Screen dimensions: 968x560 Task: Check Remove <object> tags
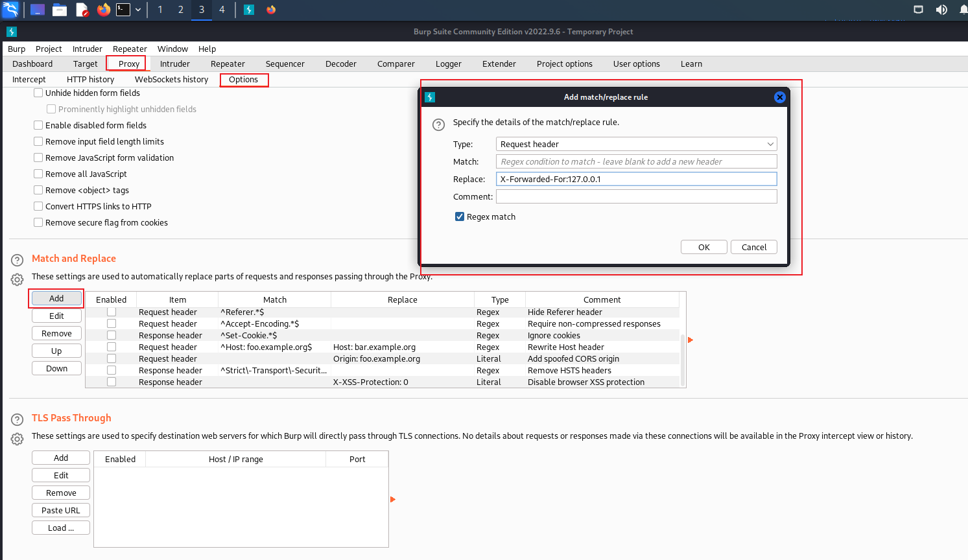[38, 190]
